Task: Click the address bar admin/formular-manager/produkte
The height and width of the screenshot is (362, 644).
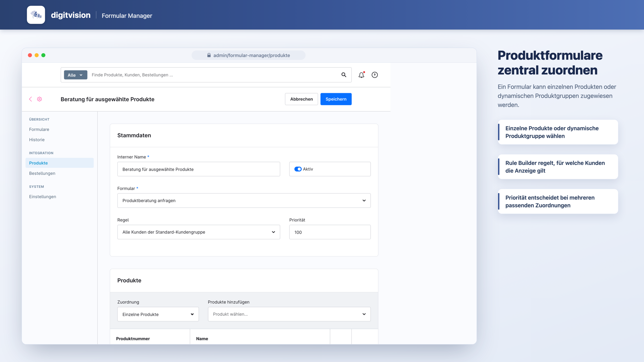Action: 249,55
